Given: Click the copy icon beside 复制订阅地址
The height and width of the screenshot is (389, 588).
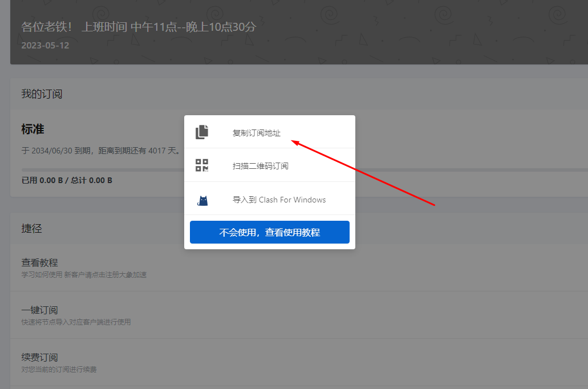Looking at the screenshot, I should (x=202, y=132).
